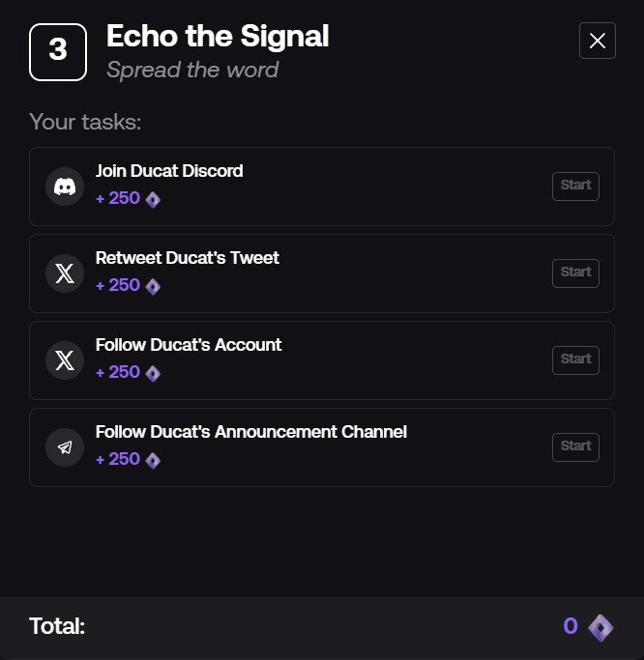Click the gem icon under Follow Ducat's Account
Viewport: 644px width, 660px height.
point(153,373)
